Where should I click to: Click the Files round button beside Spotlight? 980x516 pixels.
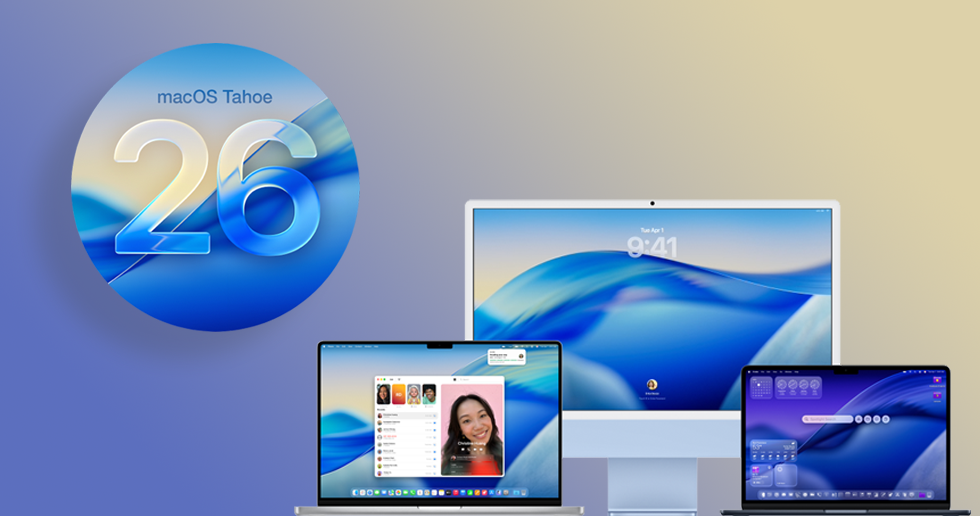(x=868, y=419)
